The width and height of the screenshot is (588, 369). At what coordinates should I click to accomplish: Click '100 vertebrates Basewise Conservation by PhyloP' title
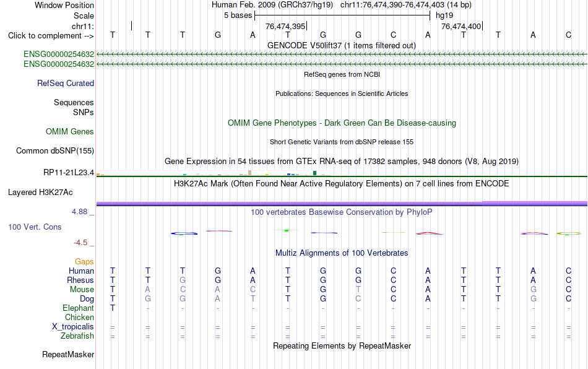(342, 212)
